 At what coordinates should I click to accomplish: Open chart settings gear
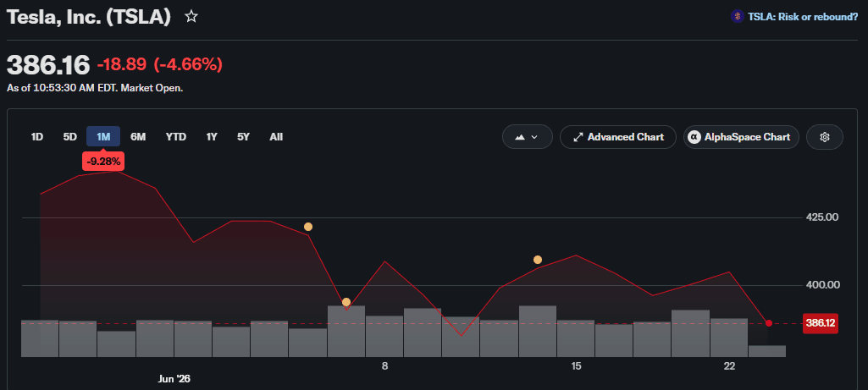tap(824, 137)
